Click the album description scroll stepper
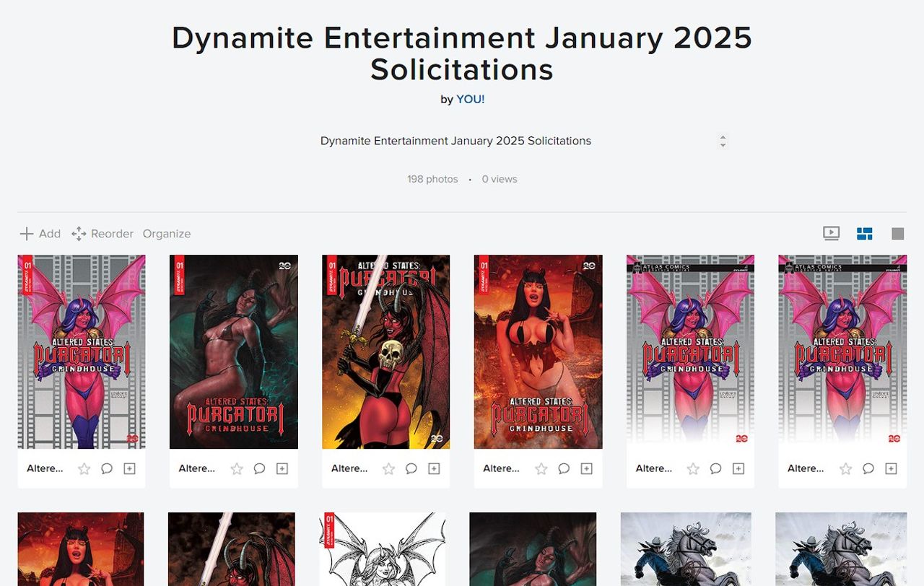The image size is (924, 586). click(x=723, y=141)
